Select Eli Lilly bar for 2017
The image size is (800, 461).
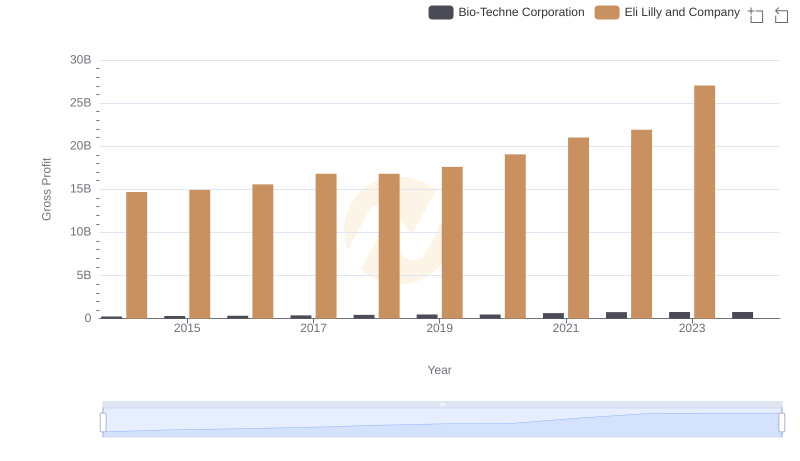(x=326, y=246)
